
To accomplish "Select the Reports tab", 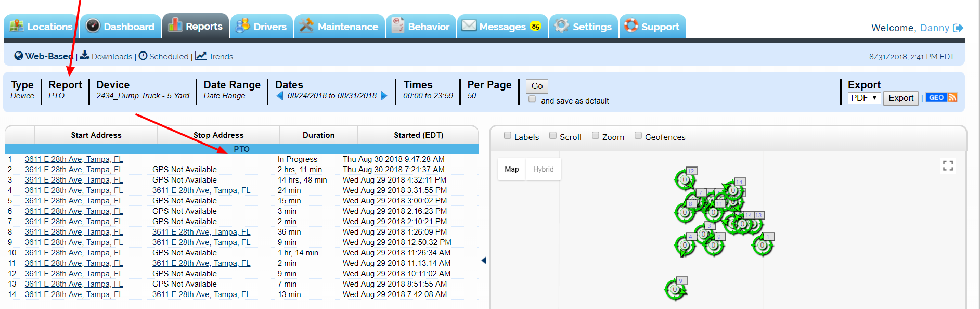I will (x=196, y=26).
